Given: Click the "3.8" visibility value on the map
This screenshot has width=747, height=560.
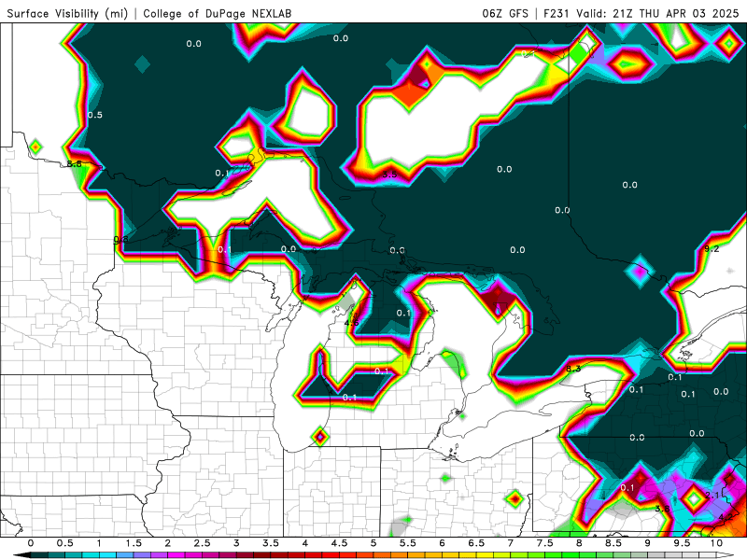Looking at the screenshot, I should (x=662, y=509).
